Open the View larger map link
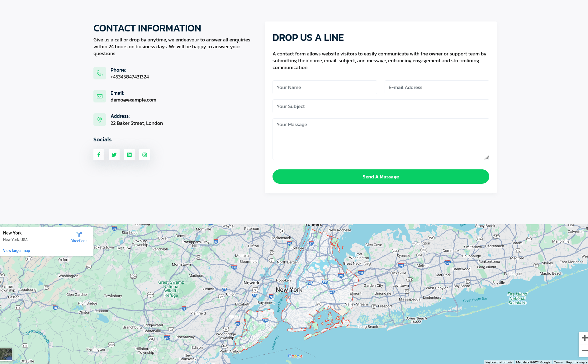Image resolution: width=588 pixels, height=364 pixels. [17, 251]
